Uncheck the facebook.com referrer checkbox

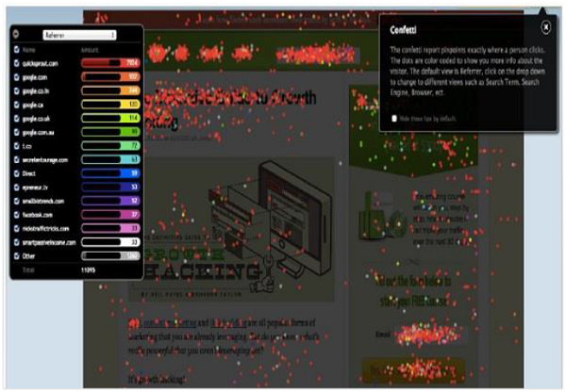(x=15, y=214)
